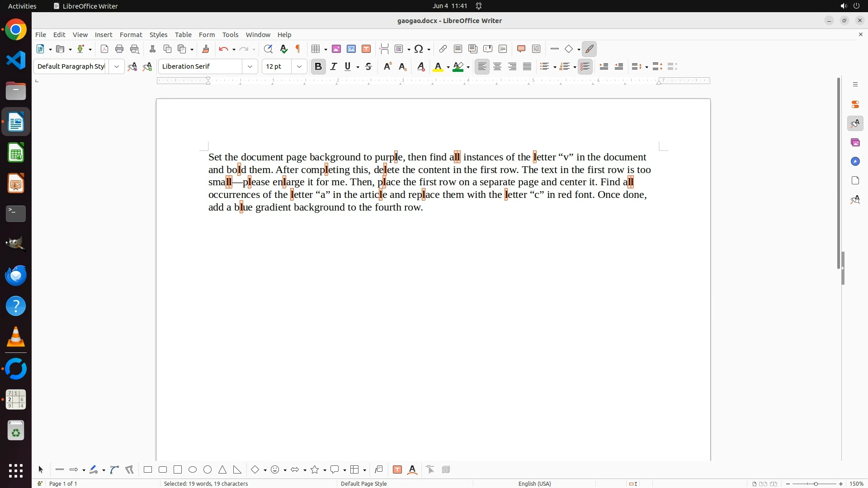Open the sidebar Navigator panel
868x488 pixels.
point(855,161)
